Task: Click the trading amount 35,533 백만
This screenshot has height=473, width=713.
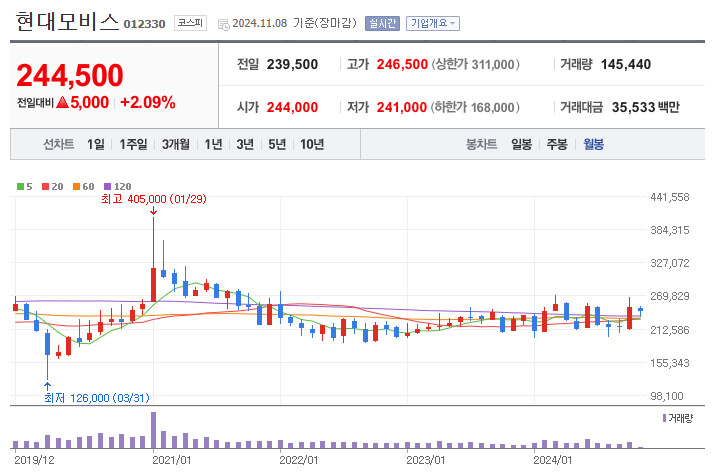Action: tap(646, 107)
